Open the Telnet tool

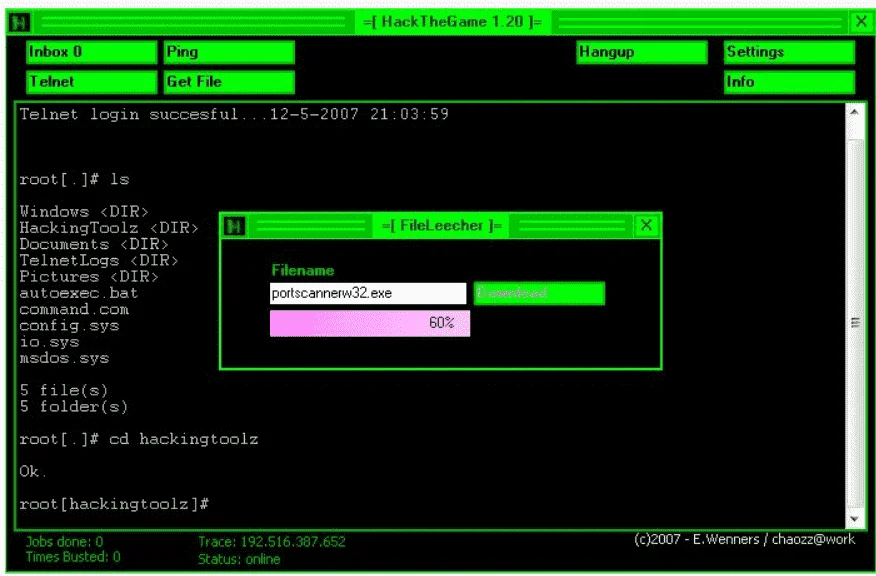[x=92, y=82]
